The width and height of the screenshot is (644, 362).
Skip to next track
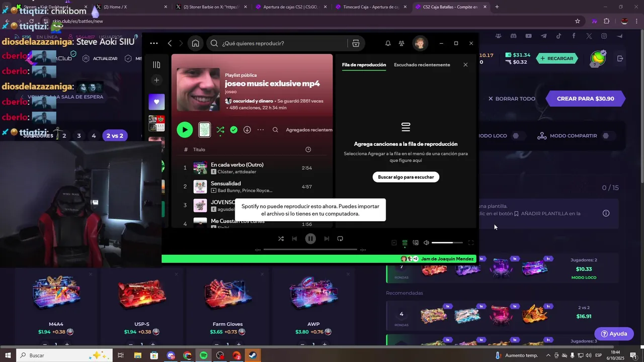coord(327,239)
